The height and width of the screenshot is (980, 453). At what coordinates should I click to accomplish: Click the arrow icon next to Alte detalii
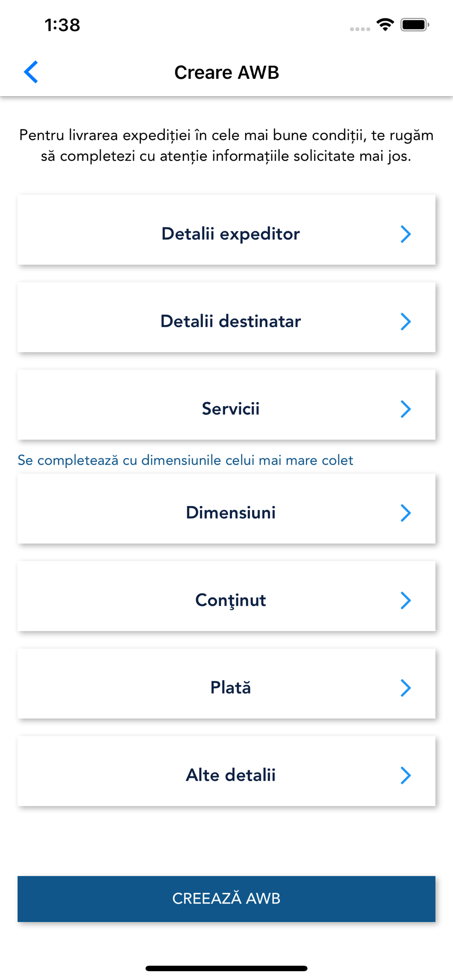[x=405, y=775]
